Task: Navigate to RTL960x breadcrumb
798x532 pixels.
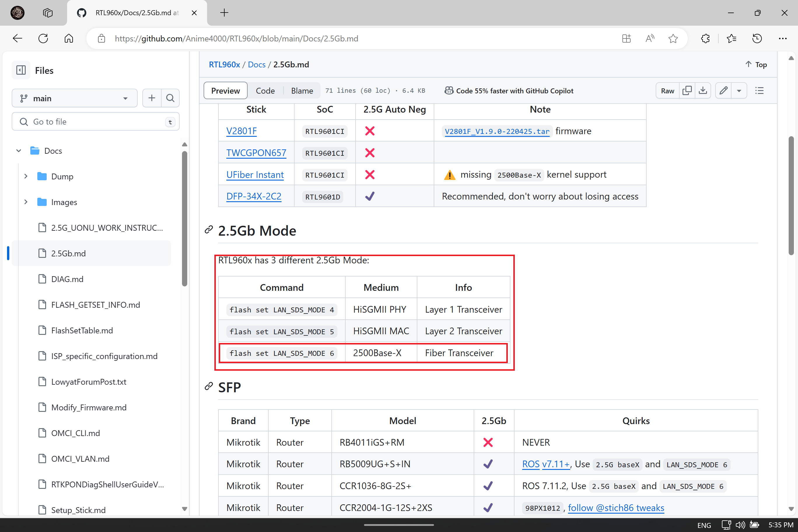Action: [224, 64]
